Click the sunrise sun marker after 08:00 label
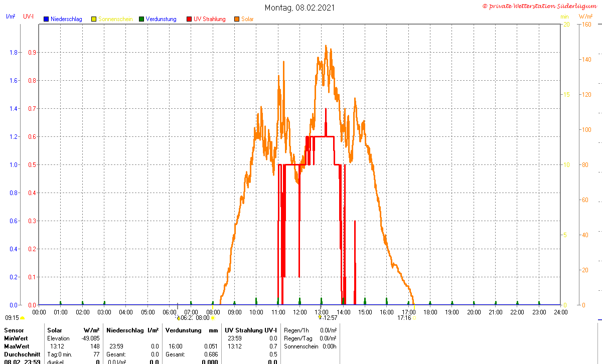 (x=213, y=318)
